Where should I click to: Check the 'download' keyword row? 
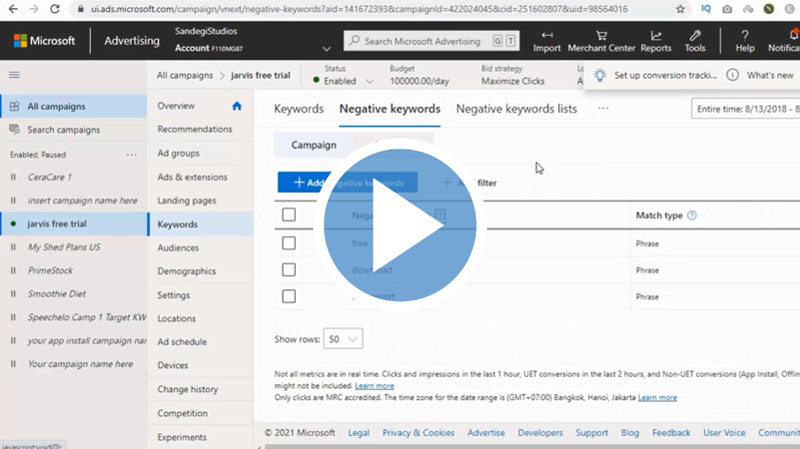289,269
